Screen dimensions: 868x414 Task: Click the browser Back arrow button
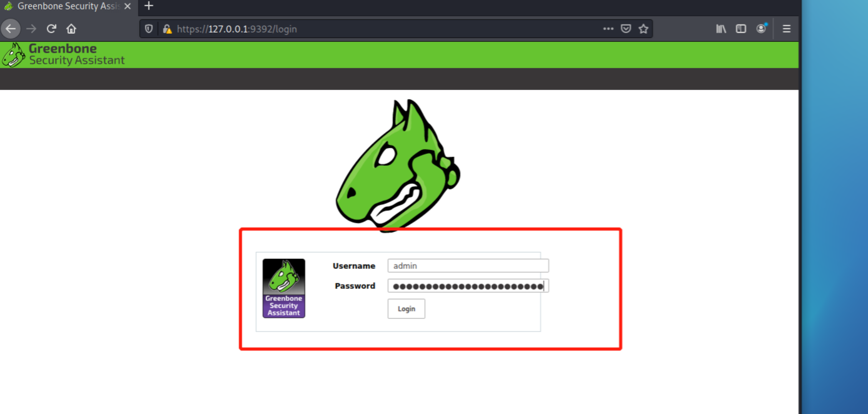click(11, 29)
